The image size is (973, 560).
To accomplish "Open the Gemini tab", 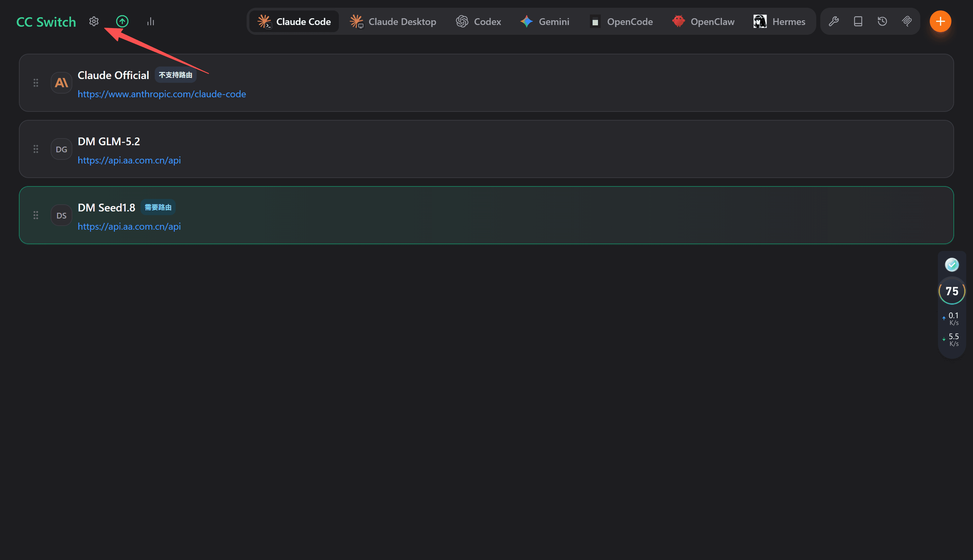I will click(x=544, y=22).
